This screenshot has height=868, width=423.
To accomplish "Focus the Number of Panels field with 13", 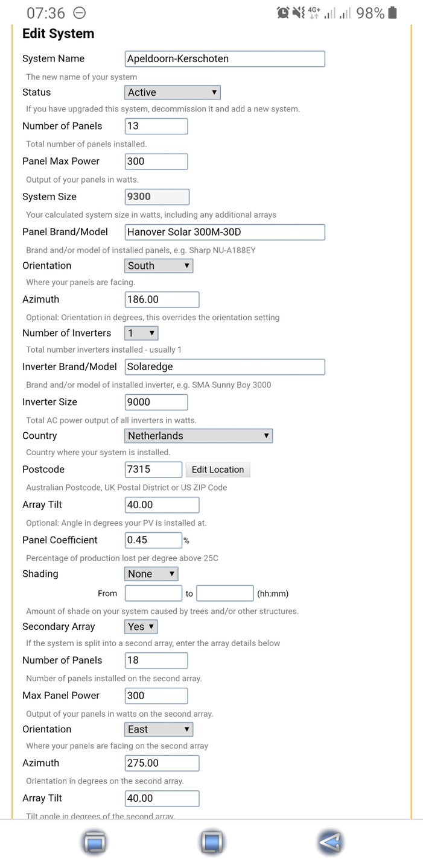I will tap(156, 126).
